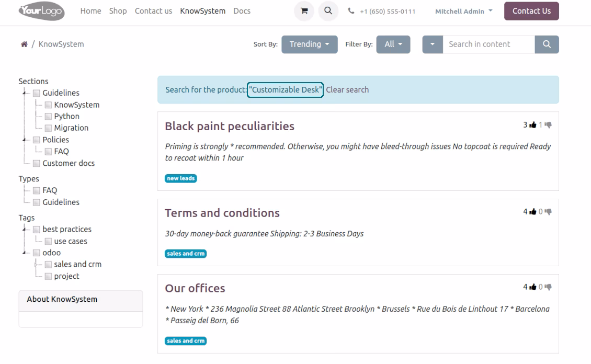591x364 pixels.
Task: Click the YourLogo site logo
Action: pos(41,11)
